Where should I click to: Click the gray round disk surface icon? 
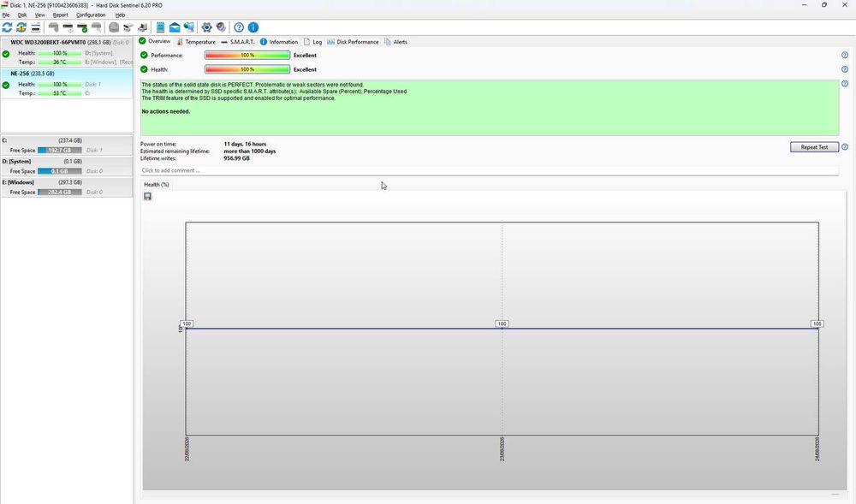(114, 27)
